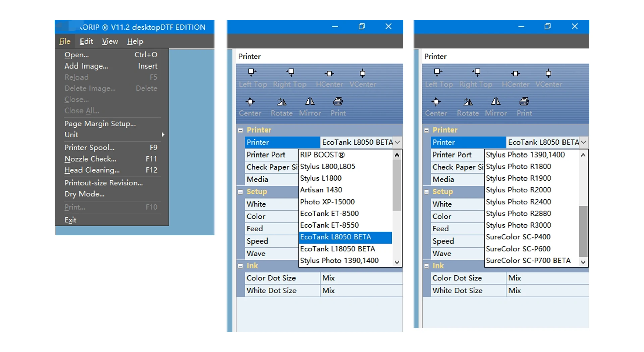
Task: Click Exit in the File menu
Action: (x=111, y=220)
